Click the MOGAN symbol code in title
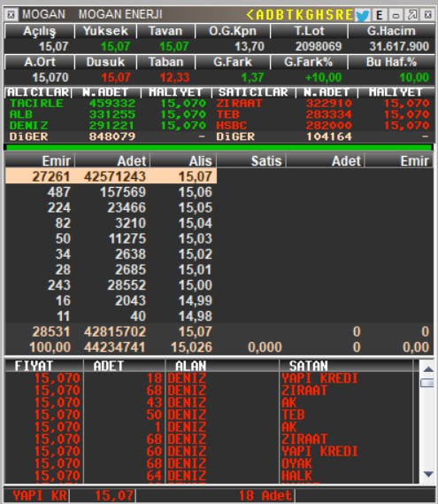Viewport: 438px width, 504px height. 43,14
